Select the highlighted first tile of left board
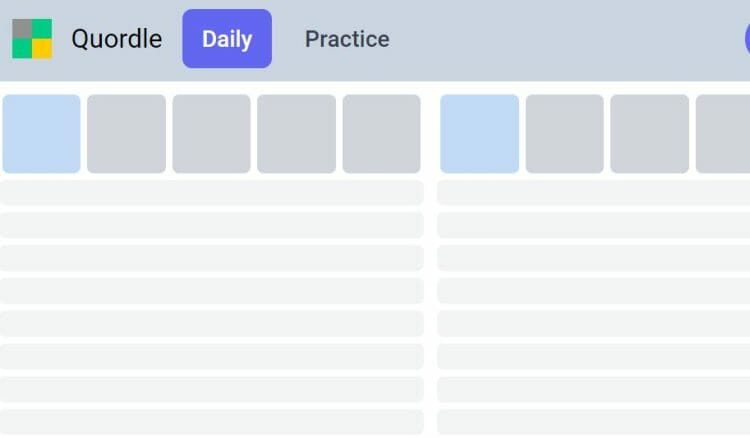The height and width of the screenshot is (438, 750). coord(42,134)
